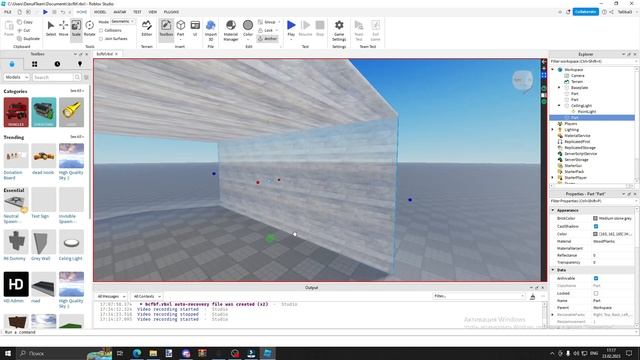
Task: Enable the Join Surfaces checkbox
Action: point(101,38)
